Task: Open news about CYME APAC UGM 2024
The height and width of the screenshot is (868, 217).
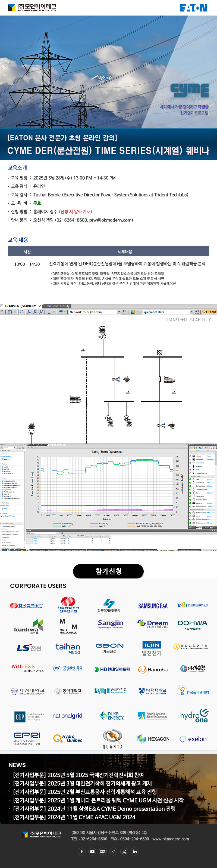Action: pos(74,817)
